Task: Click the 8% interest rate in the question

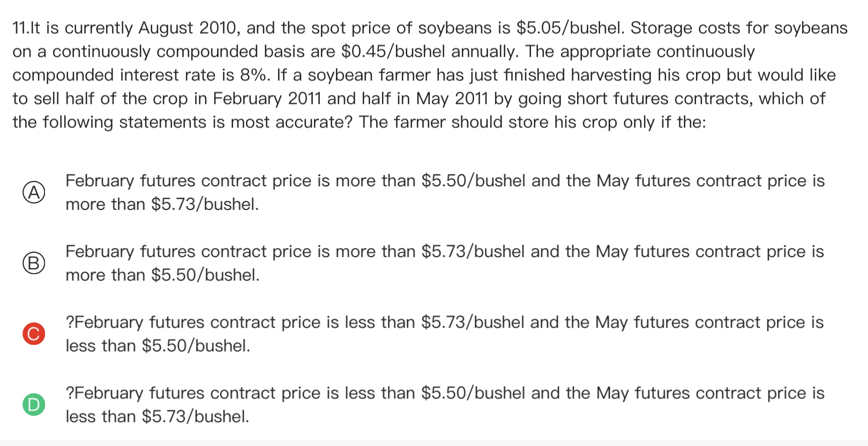Action: click(x=255, y=75)
